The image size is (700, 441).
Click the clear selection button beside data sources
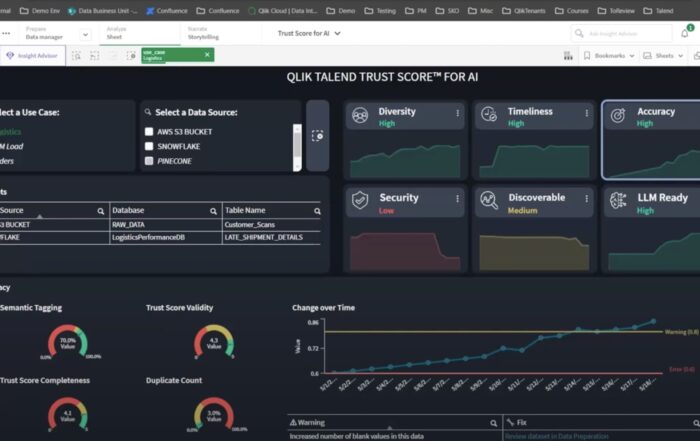317,136
